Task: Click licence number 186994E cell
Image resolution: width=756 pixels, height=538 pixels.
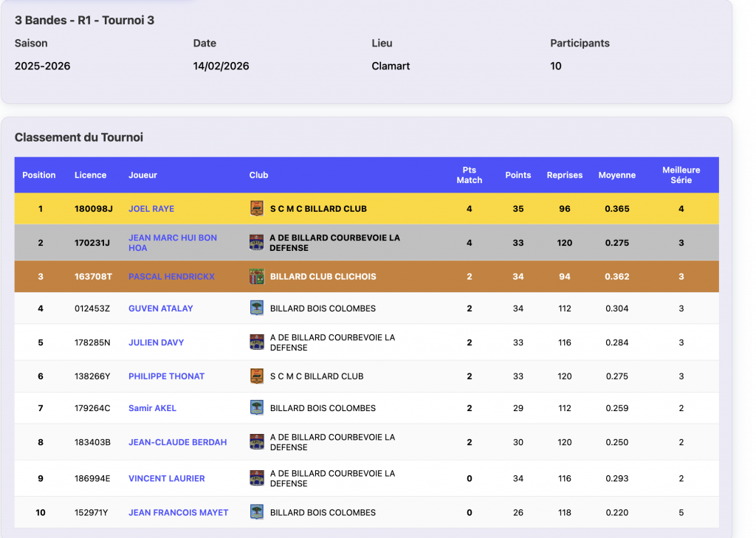Action: point(92,478)
